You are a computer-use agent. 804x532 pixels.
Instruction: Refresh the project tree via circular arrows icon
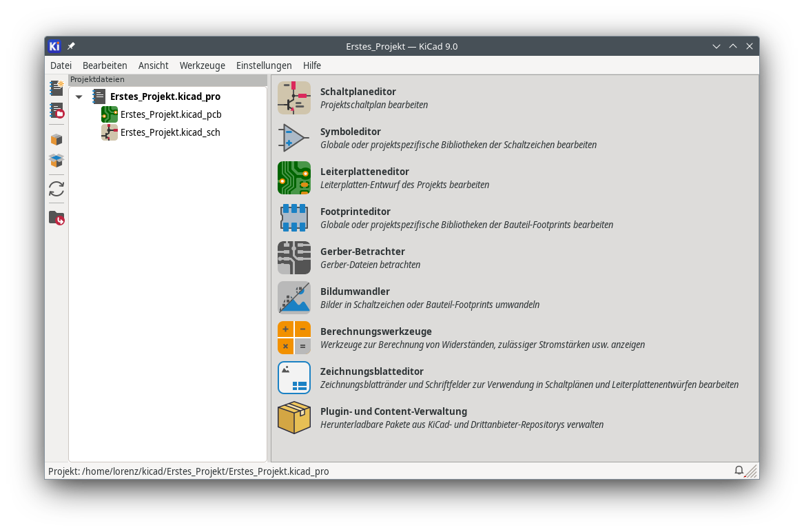point(56,188)
